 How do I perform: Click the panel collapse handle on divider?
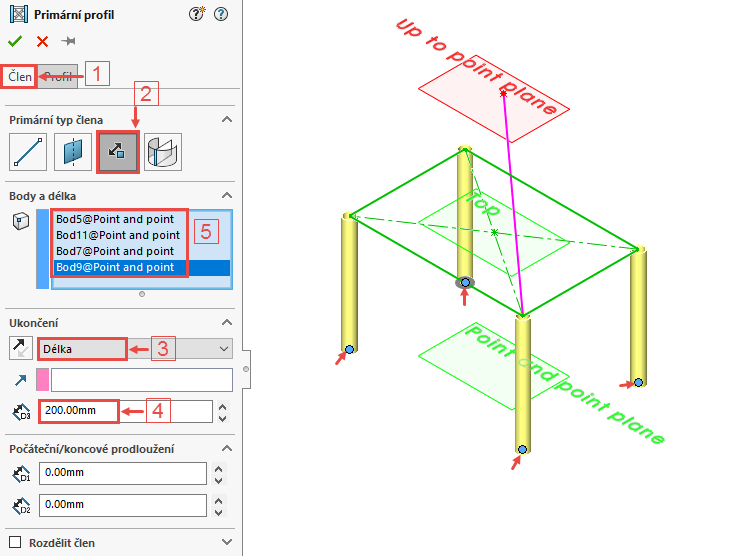tap(246, 369)
